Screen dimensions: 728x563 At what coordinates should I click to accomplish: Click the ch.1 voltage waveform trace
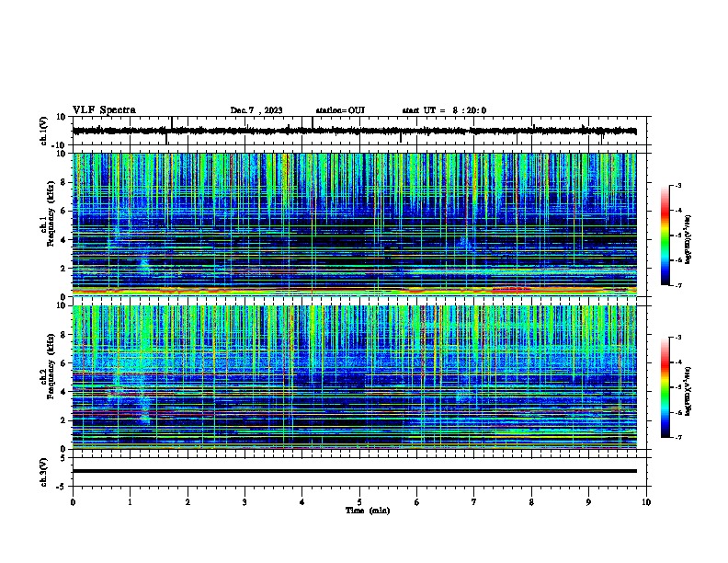(354, 131)
